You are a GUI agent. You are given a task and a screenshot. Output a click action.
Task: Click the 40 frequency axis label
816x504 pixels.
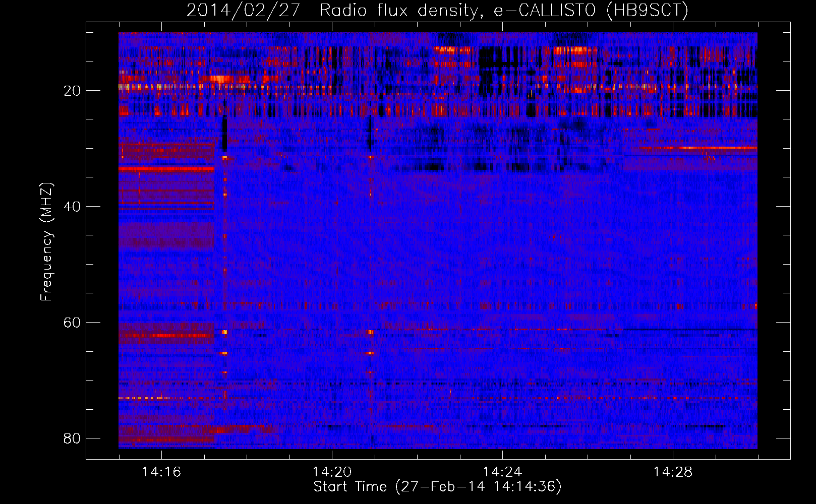72,207
